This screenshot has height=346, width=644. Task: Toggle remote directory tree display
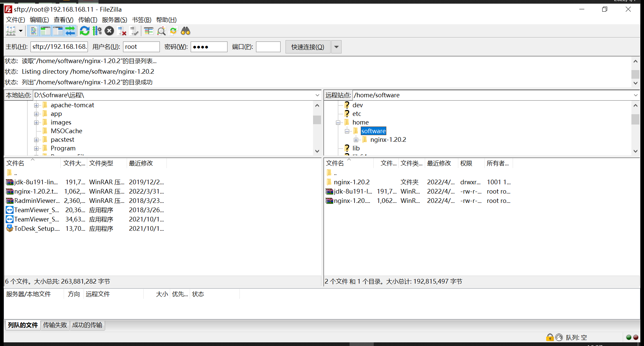coord(58,31)
